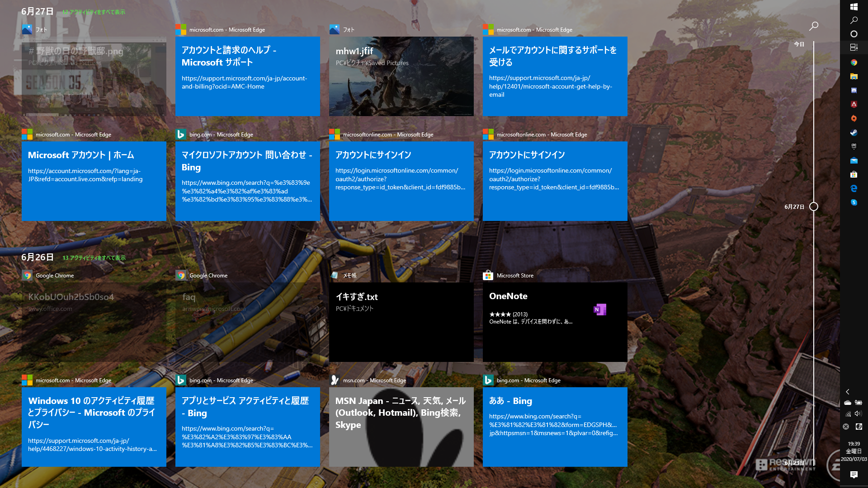Show all 13 activities for 6月26日

[x=94, y=258]
